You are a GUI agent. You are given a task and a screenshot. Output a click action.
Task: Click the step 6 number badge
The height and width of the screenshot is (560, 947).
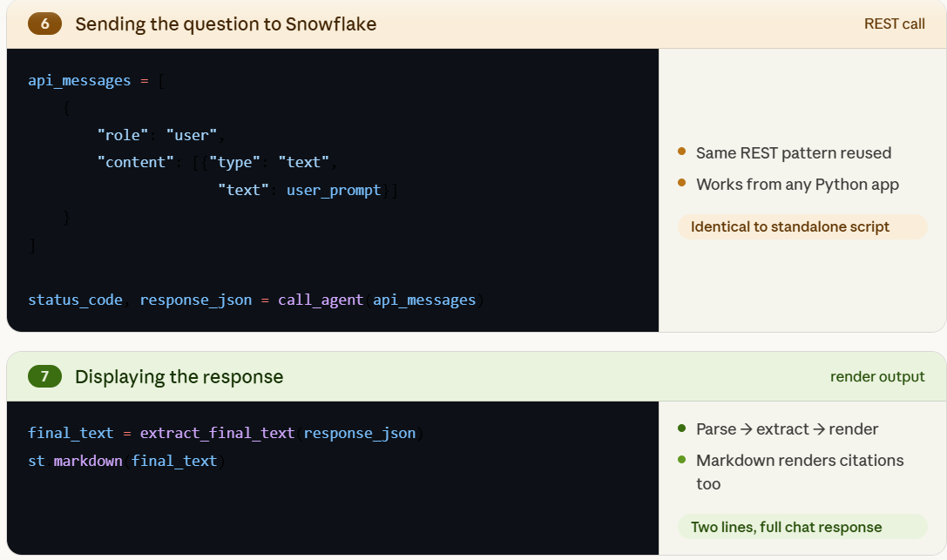coord(44,24)
